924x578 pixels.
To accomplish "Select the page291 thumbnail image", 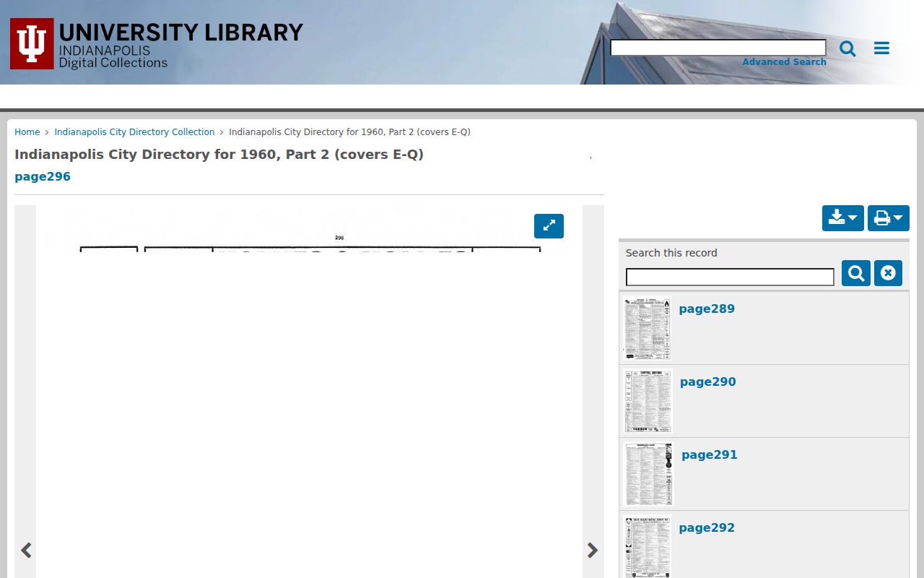I will (x=649, y=474).
